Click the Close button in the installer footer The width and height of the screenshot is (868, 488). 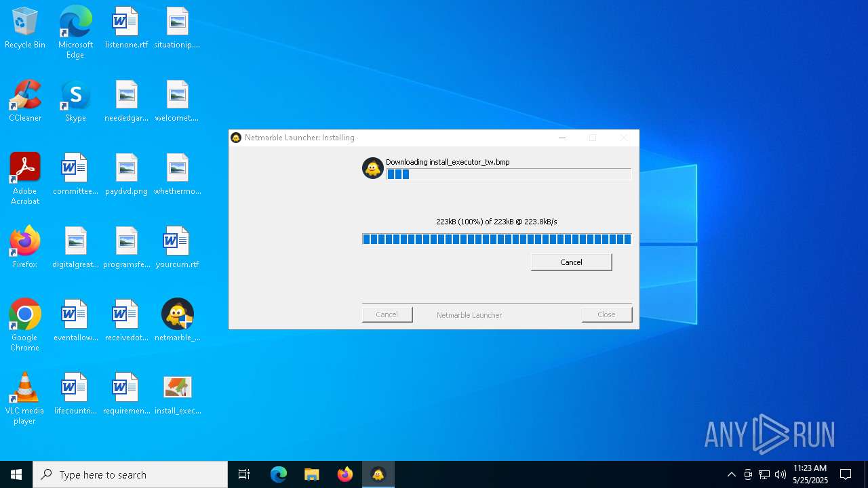point(606,314)
